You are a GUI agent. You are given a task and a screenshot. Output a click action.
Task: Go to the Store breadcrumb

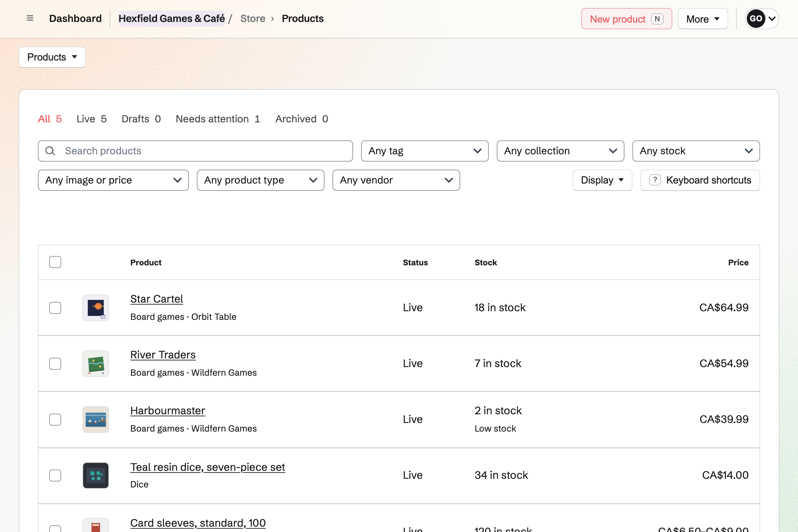click(253, 18)
